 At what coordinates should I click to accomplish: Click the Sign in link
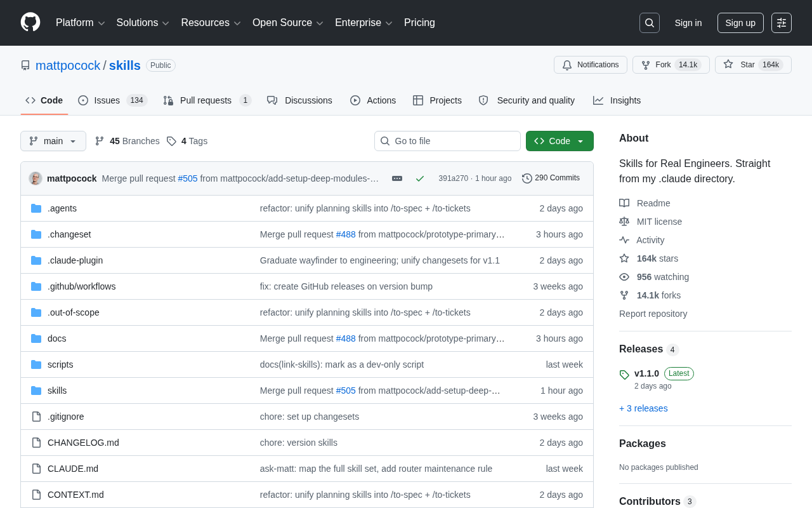click(x=688, y=23)
